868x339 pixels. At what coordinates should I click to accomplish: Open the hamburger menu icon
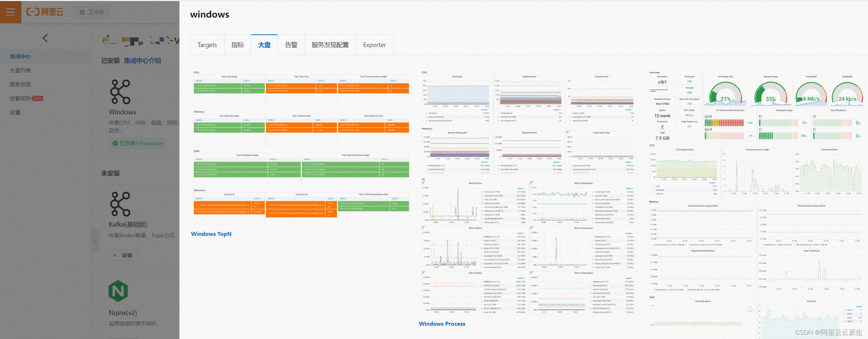pyautogui.click(x=11, y=12)
